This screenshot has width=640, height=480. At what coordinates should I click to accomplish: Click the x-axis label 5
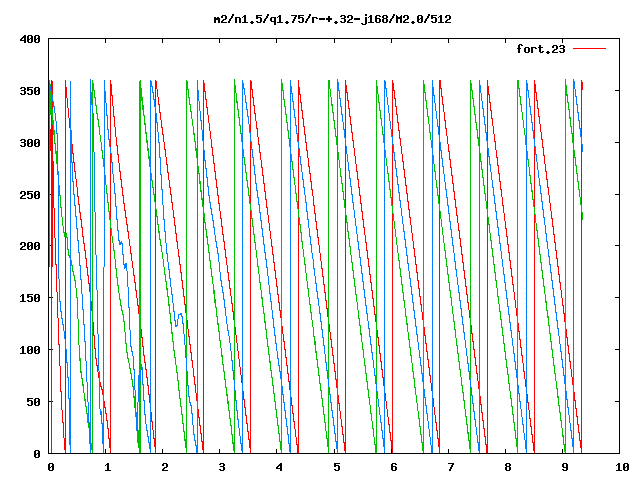pyautogui.click(x=336, y=467)
